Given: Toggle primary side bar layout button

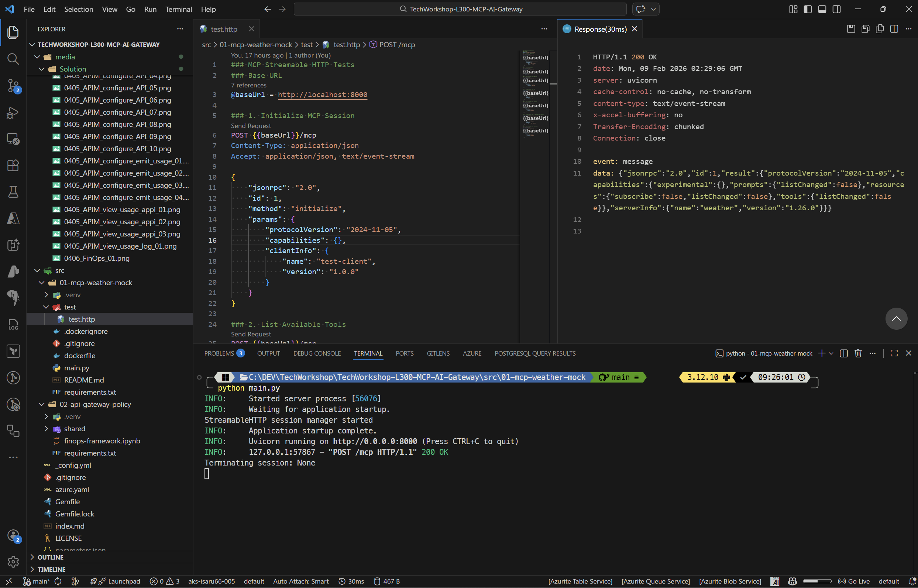Looking at the screenshot, I should click(x=808, y=9).
